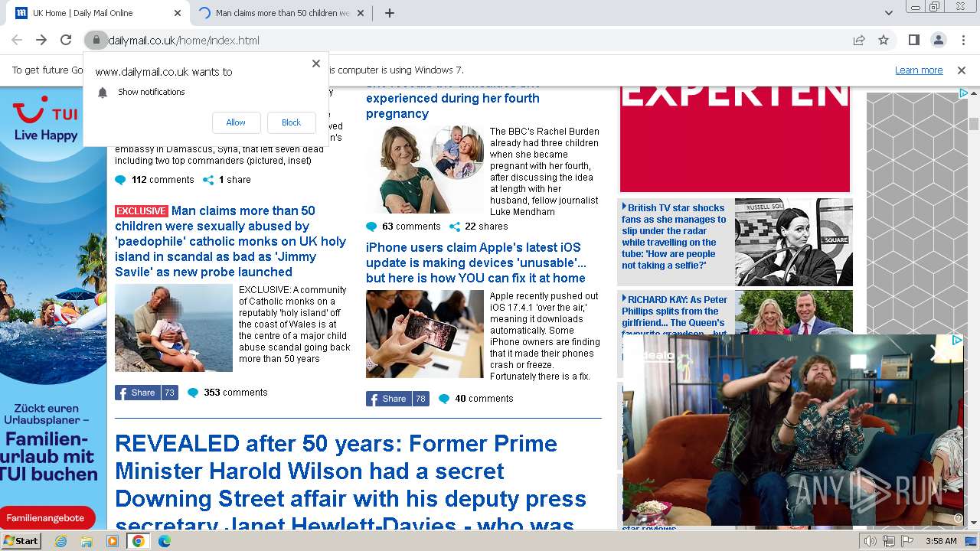980x551 pixels.
Task: Click the page's vertical scrollbar thumb
Action: coord(974,124)
